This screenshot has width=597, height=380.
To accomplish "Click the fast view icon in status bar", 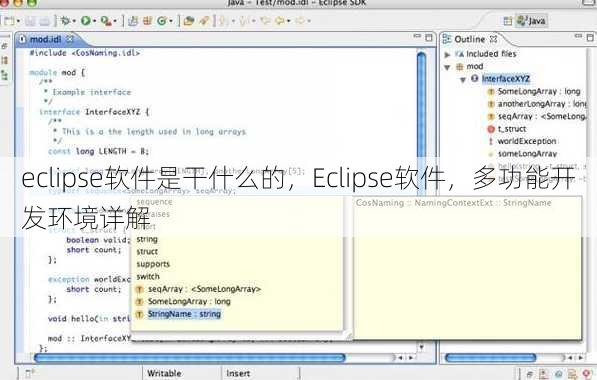I will point(30,373).
